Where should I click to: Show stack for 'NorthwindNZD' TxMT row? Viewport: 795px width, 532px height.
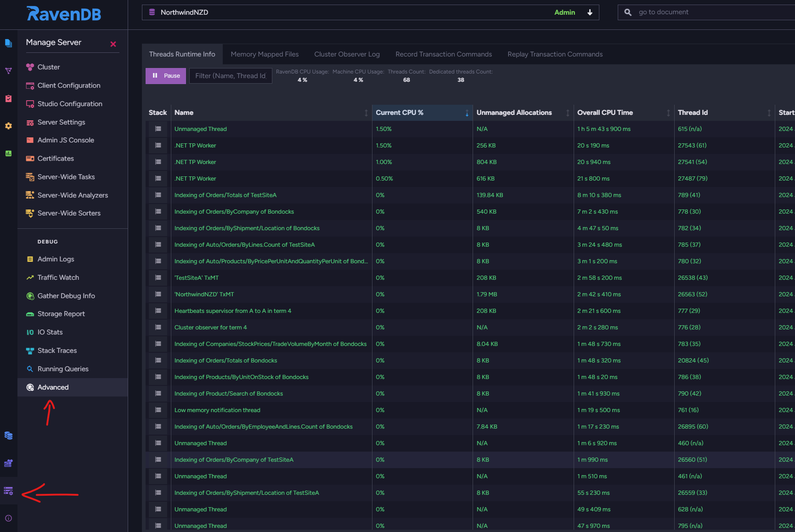tap(158, 294)
